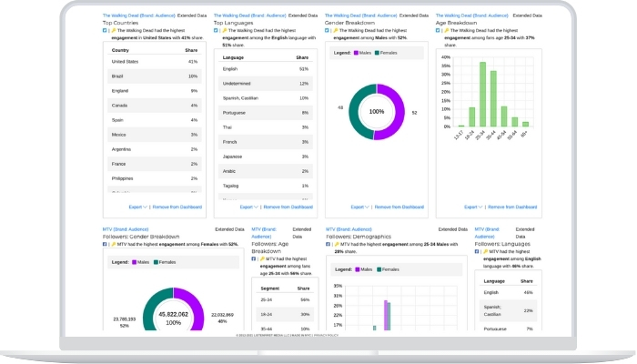
Task: Click the key icon in Followers: Age Breakdown card
Action: point(262,258)
